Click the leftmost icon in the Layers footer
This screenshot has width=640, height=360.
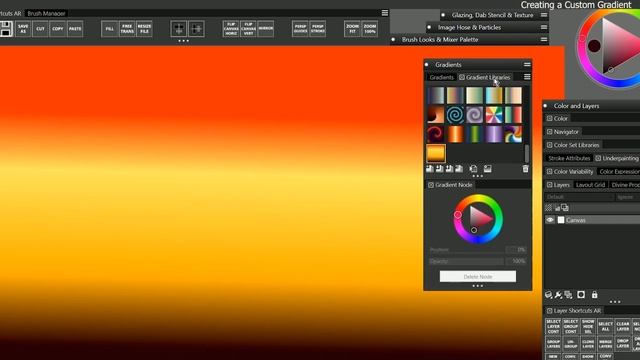click(549, 295)
